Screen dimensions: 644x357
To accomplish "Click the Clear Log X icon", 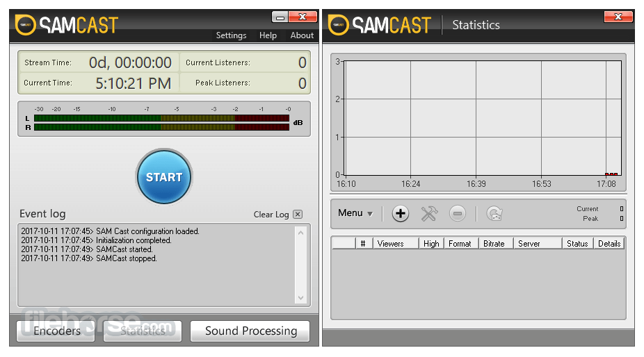I will point(298,214).
